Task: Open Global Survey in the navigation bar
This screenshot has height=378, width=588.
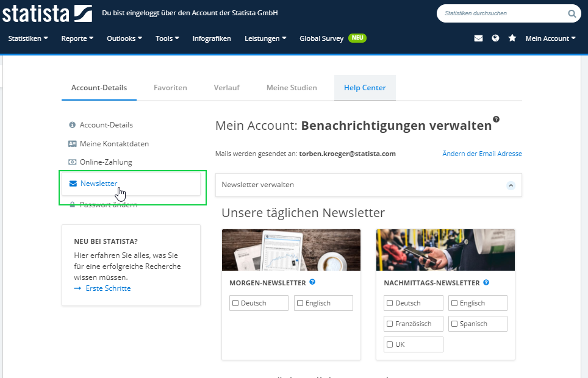Action: pyautogui.click(x=321, y=38)
